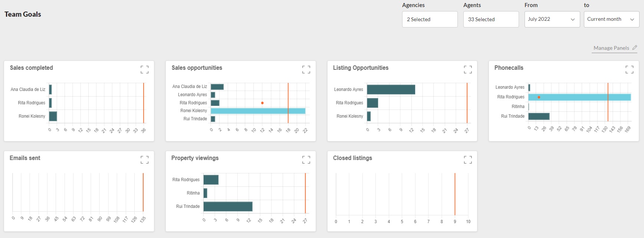Open Property viewings panel in fullscreen

(306, 160)
